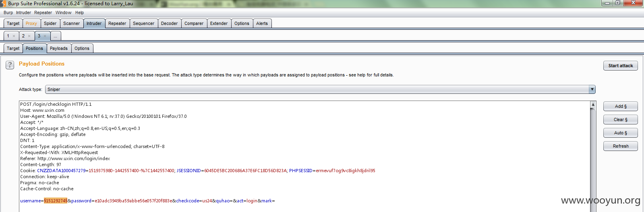This screenshot has height=212, width=644.
Task: Open the Intruder Options sub-tab
Action: (x=82, y=48)
